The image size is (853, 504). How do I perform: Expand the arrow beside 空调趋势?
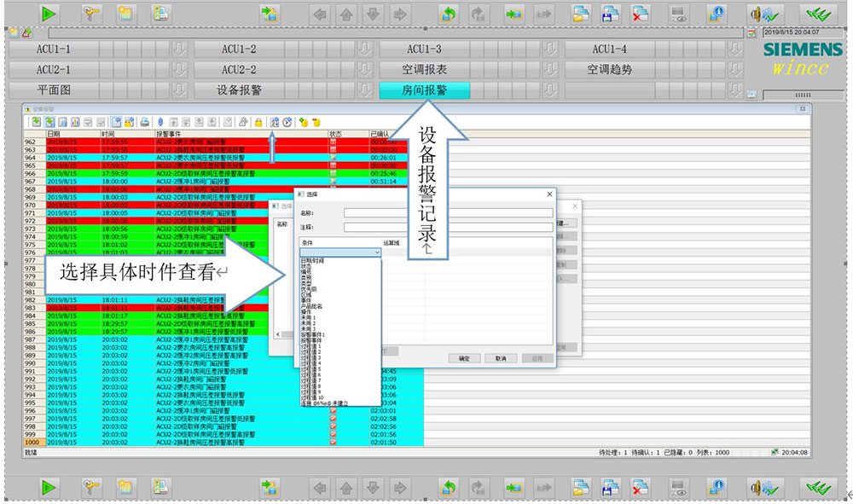(x=735, y=70)
